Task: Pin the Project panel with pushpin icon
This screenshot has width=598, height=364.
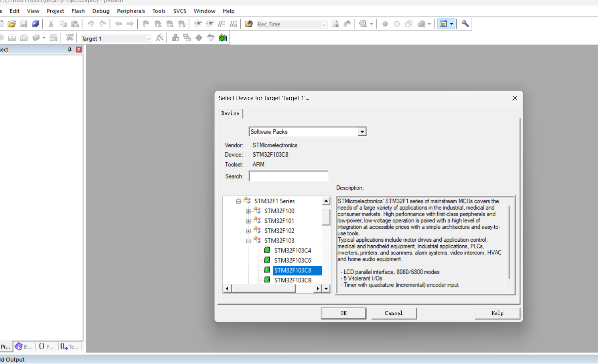Action: point(70,49)
